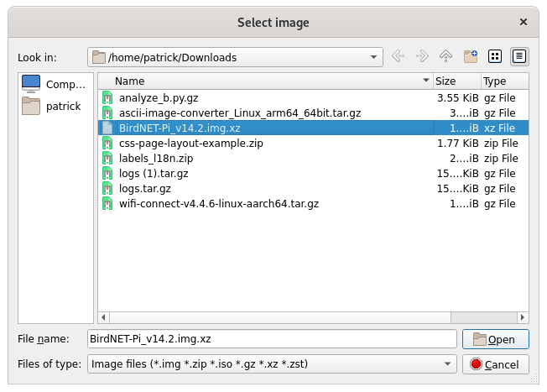Select ascii-image-converter_Linux_arm64_64bit.tar.gz
Viewport: 547px width, 392px height.
(x=240, y=112)
